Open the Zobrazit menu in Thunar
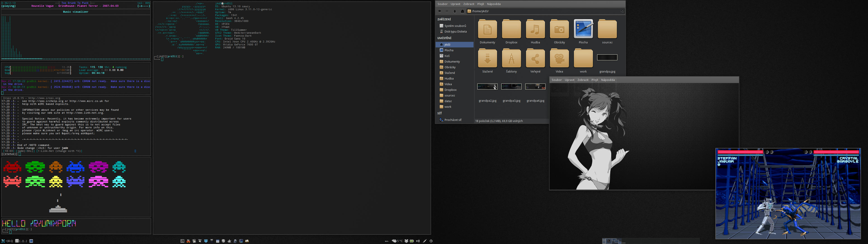Viewport: 868px width, 244px height. click(x=469, y=4)
